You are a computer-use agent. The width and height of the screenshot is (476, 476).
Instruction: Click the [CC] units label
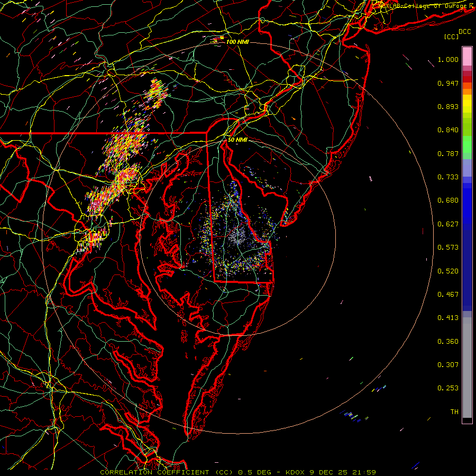click(452, 36)
